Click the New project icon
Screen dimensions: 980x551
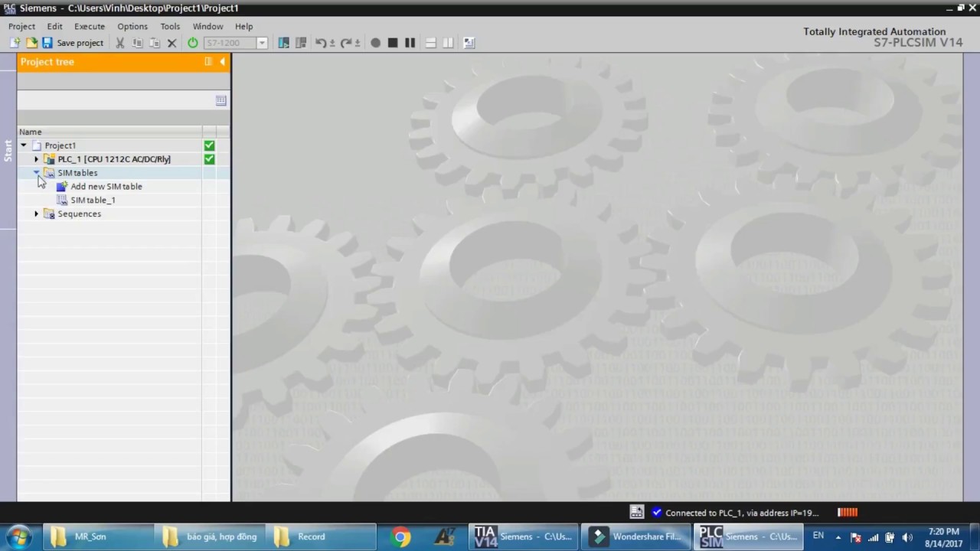15,43
